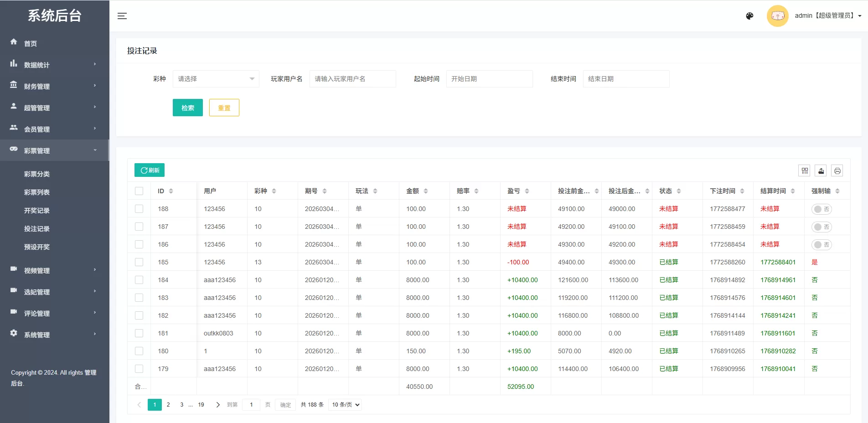Sort the table by 金额 column arrows
The height and width of the screenshot is (423, 868).
[426, 191]
